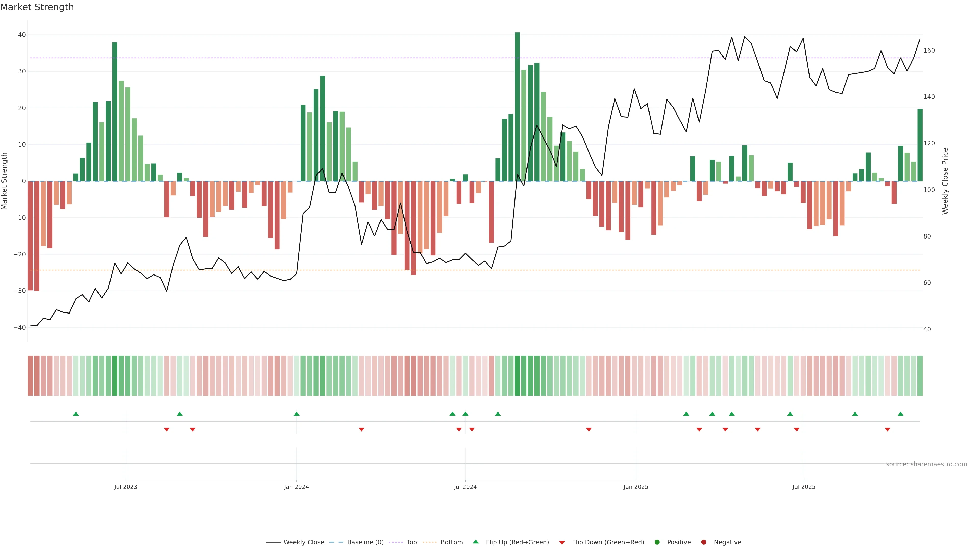Click the darkest green heatmap cell in 2024

517,376
